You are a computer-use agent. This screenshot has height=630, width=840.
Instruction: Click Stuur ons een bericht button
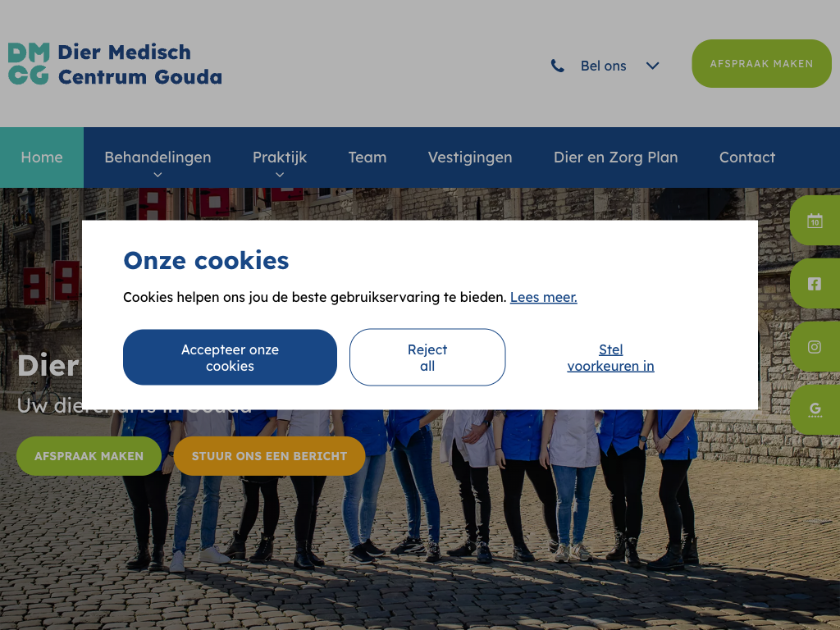pos(269,456)
